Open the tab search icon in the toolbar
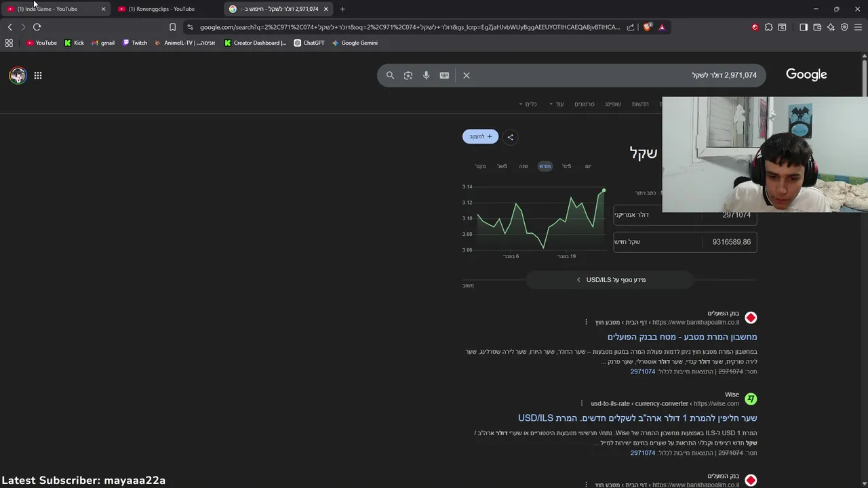 point(782,27)
